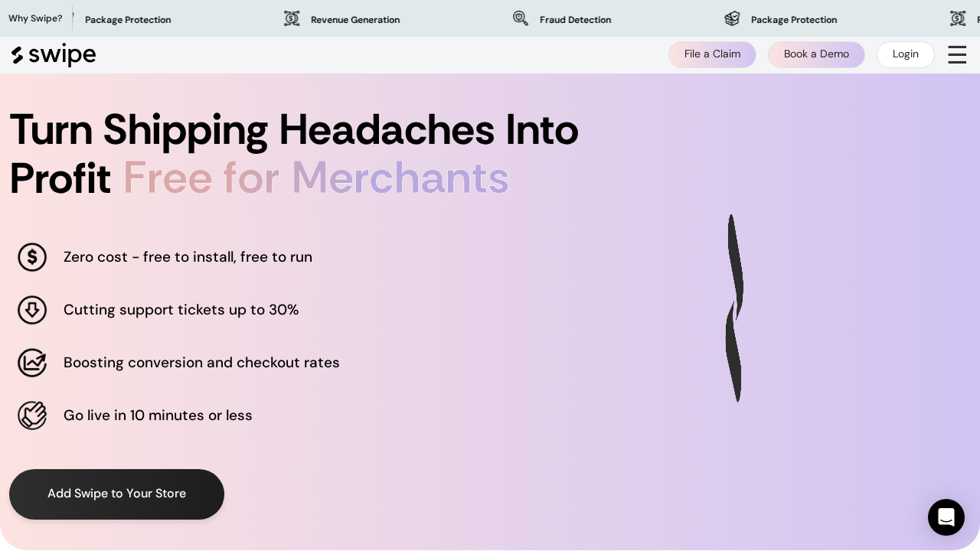
Task: Expand the hamburger navigation menu
Action: [x=957, y=55]
